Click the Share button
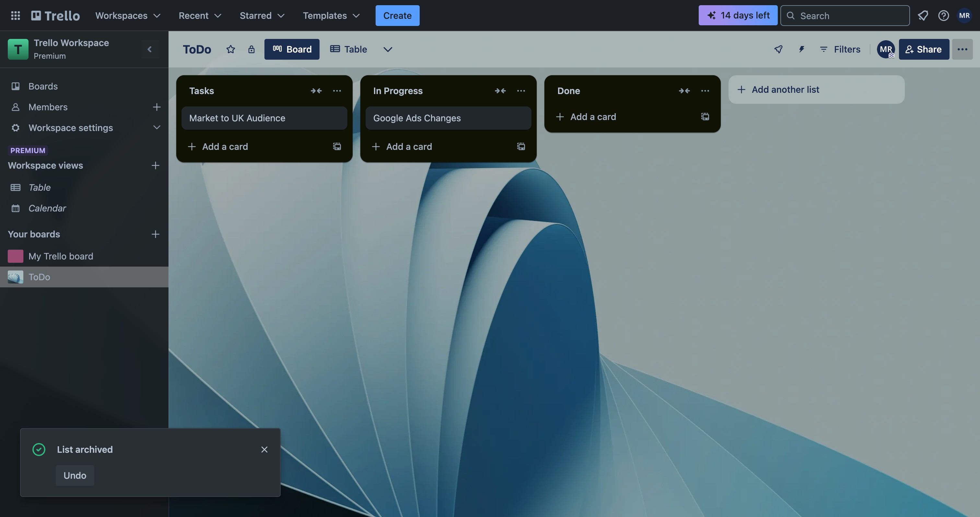This screenshot has height=517, width=980. click(924, 49)
